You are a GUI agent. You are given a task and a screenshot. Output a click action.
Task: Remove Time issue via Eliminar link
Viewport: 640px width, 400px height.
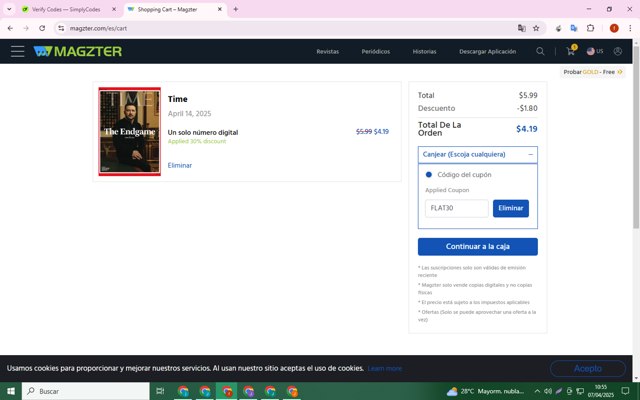[x=180, y=165]
